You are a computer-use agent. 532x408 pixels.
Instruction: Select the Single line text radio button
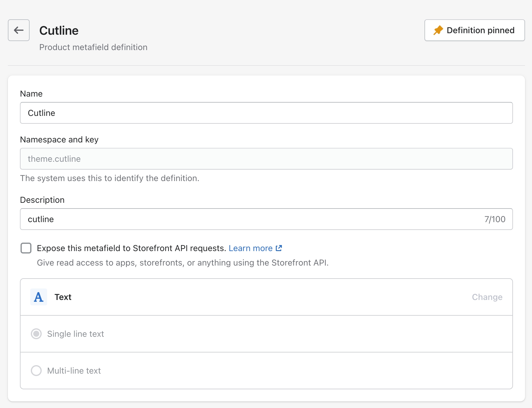36,334
